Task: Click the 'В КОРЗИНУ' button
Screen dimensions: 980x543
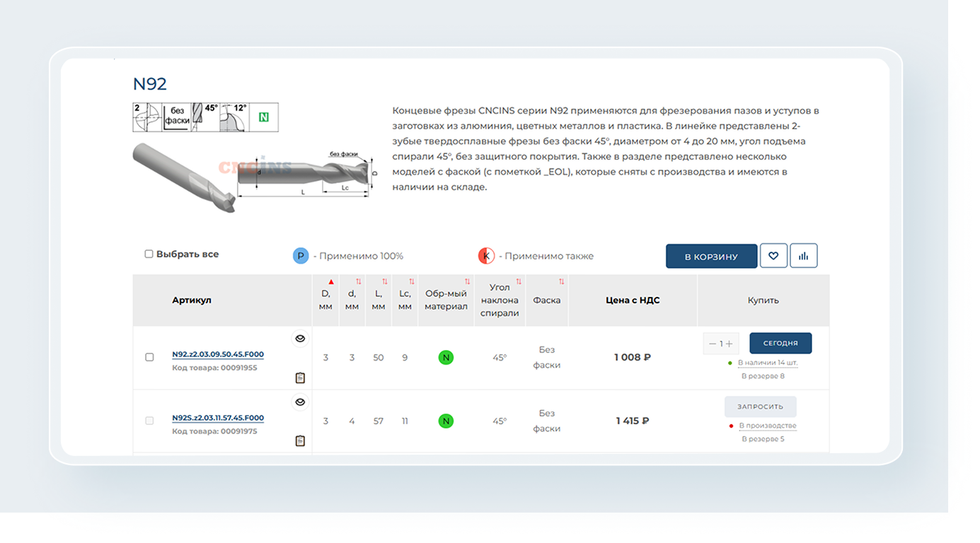Action: [711, 256]
